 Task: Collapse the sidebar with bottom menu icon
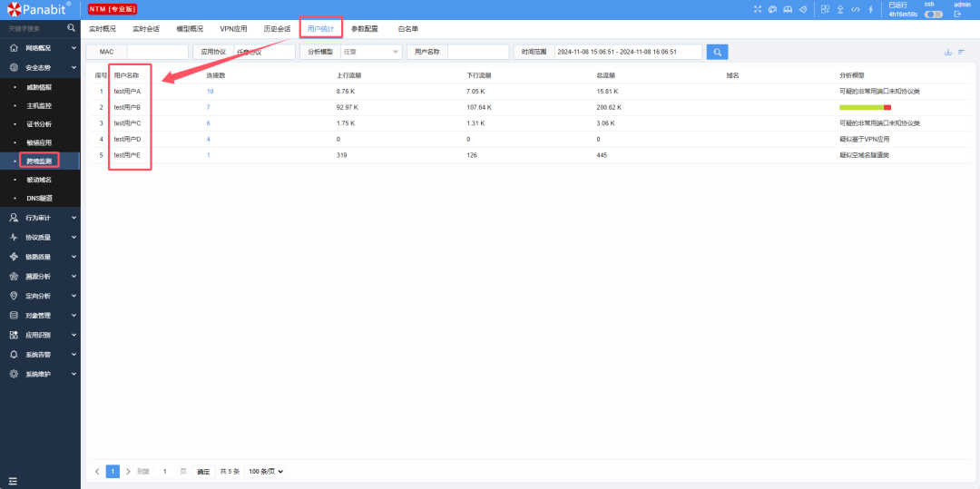(13, 480)
